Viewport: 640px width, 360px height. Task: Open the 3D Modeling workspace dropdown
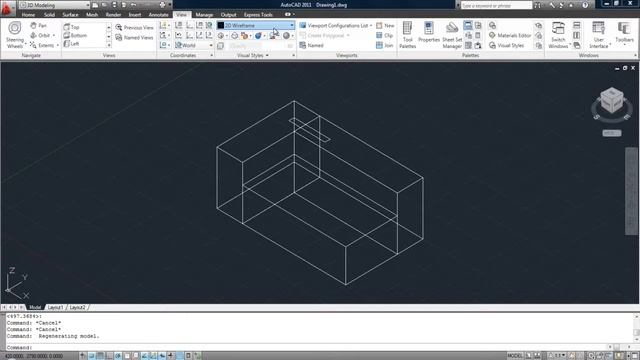click(54, 5)
